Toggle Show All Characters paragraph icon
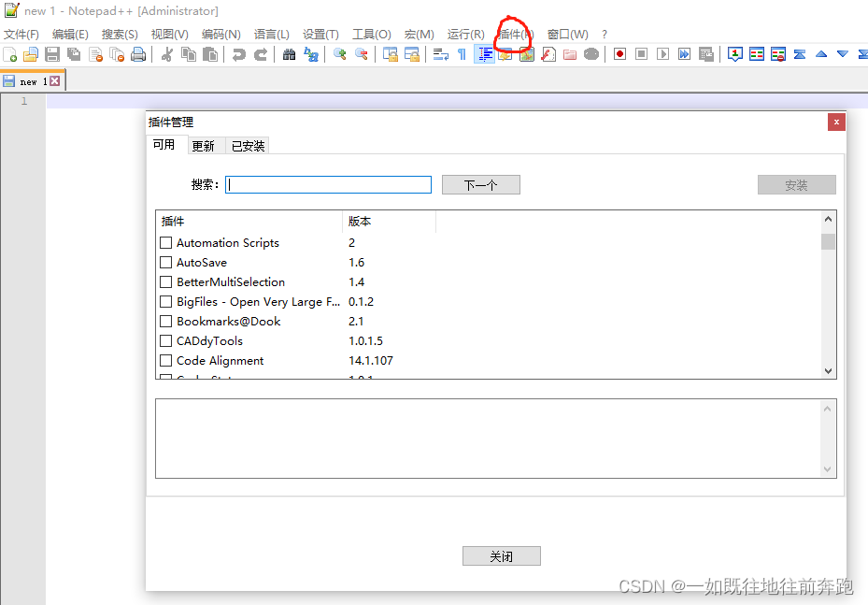The width and height of the screenshot is (868, 605). (x=460, y=53)
